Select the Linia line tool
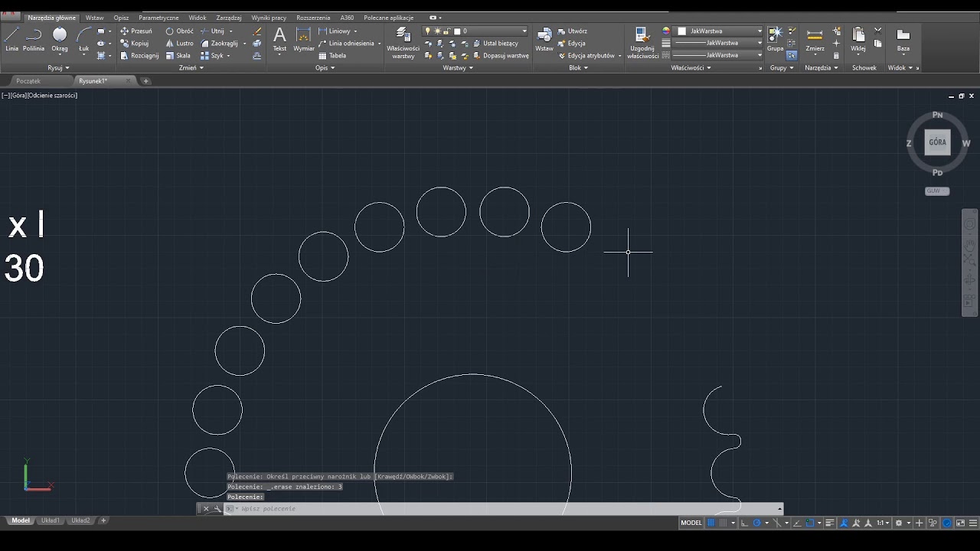Viewport: 980px width, 551px height. tap(11, 40)
